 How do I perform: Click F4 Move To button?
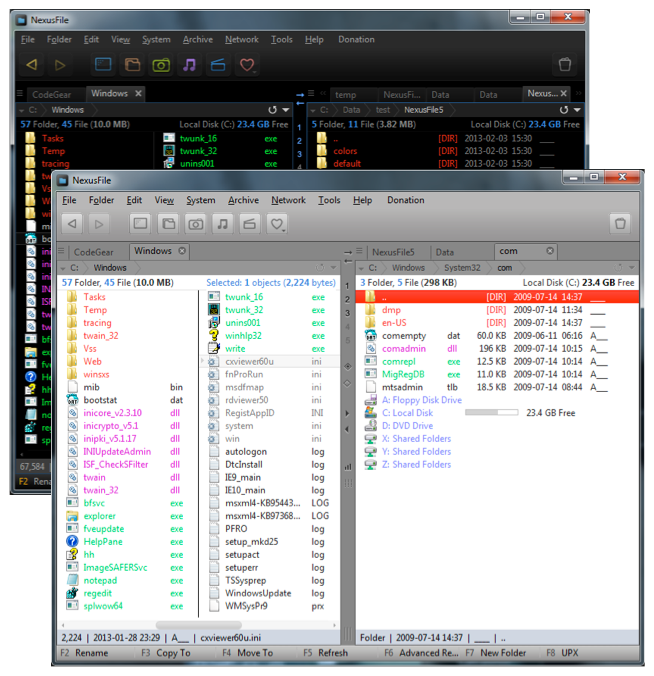point(247,653)
